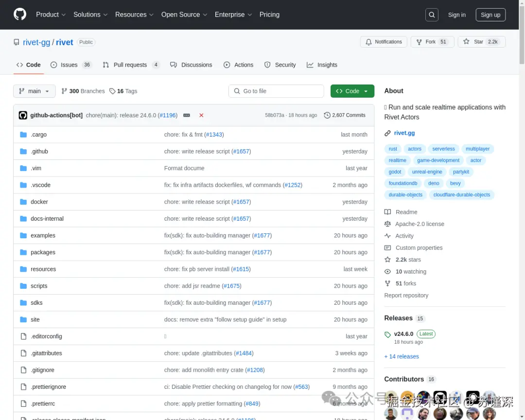Expand the Open Source menu
Image resolution: width=525 pixels, height=420 pixels.
click(x=184, y=15)
